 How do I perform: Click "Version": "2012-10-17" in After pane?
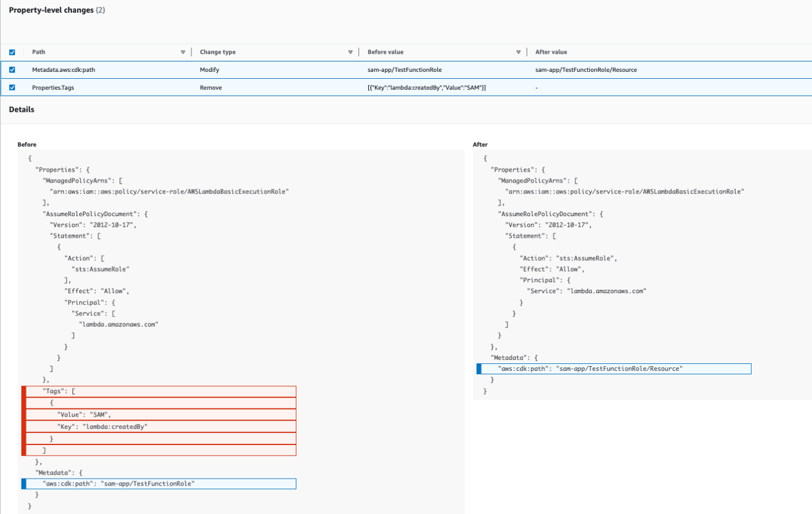point(549,225)
